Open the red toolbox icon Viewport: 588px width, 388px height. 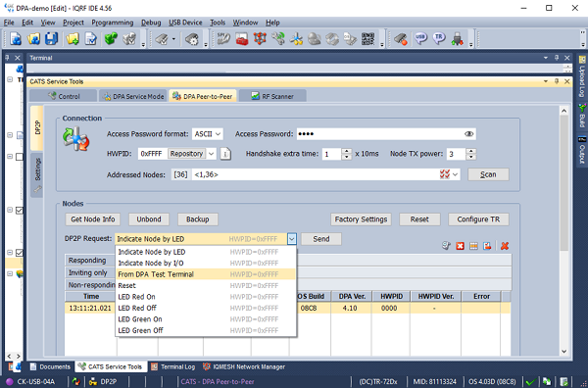pyautogui.click(x=242, y=38)
